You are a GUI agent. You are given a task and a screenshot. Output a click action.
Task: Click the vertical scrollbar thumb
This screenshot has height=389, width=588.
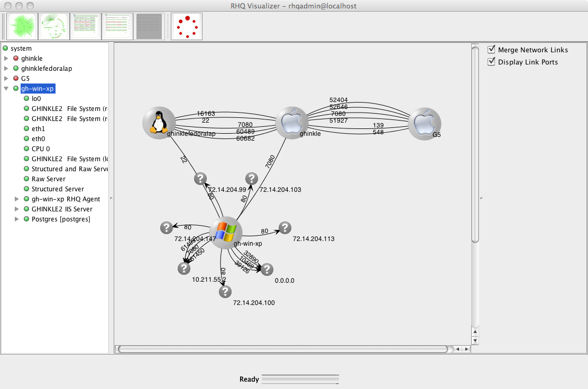tap(475, 144)
